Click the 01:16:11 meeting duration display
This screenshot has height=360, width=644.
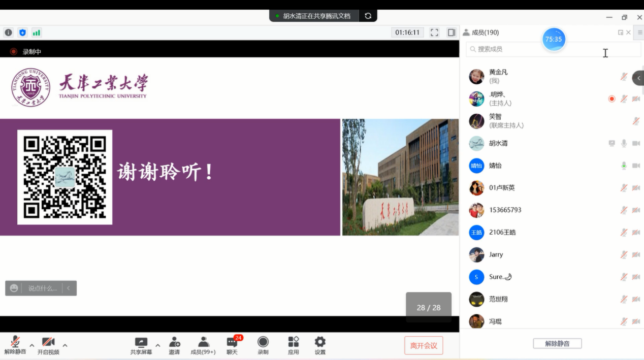point(408,32)
